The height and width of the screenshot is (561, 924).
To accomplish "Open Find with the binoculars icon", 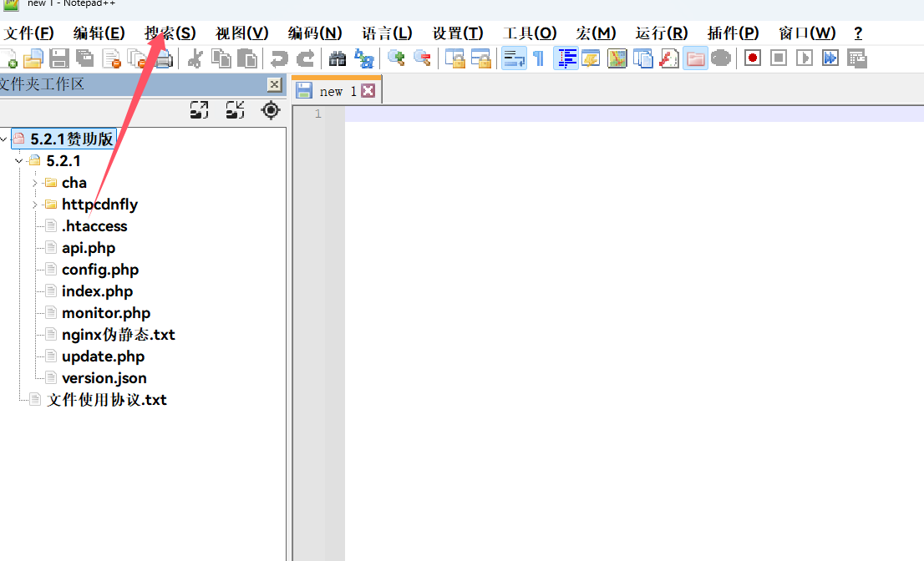I will click(337, 58).
